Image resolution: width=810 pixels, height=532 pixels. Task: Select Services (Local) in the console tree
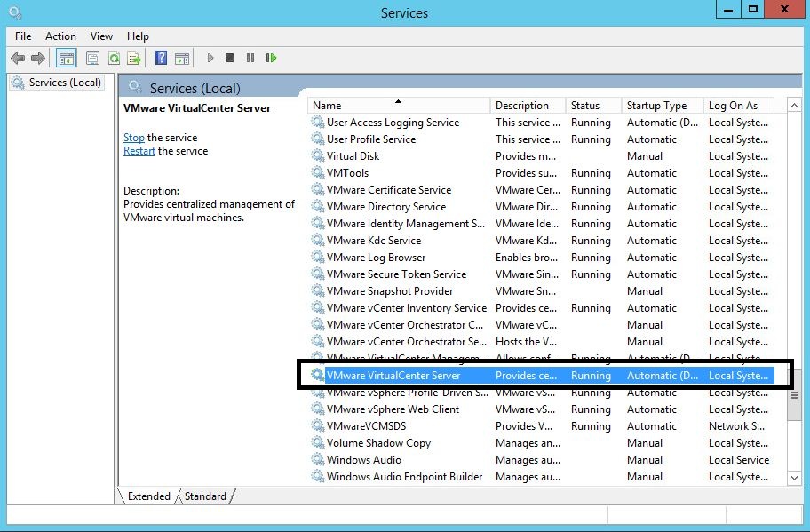pos(65,83)
